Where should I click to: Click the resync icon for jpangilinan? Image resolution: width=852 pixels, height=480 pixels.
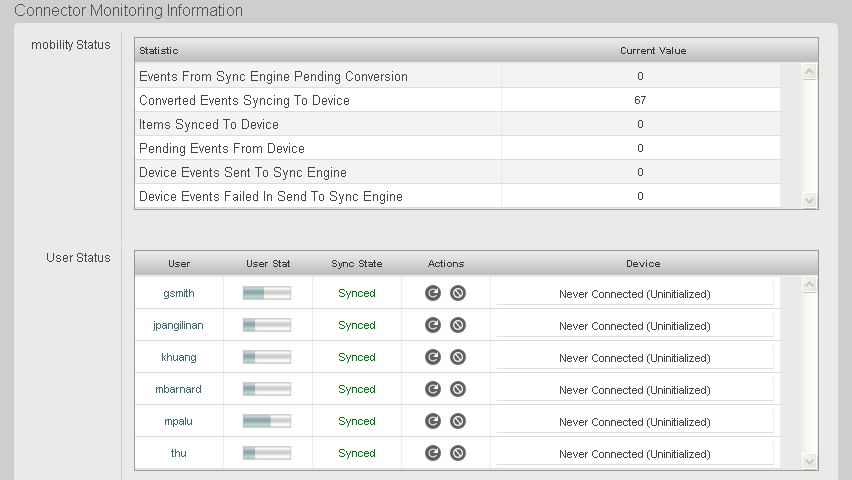click(433, 325)
